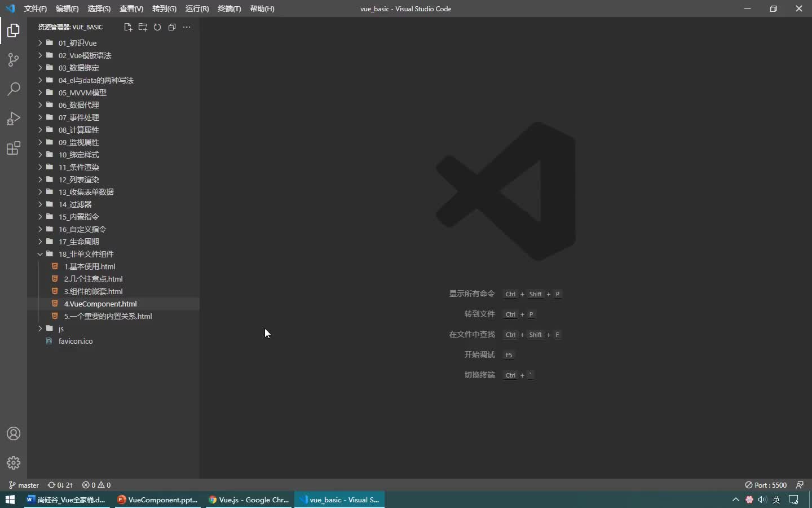Open Windows Start menu
The image size is (812, 508).
pos(10,500)
